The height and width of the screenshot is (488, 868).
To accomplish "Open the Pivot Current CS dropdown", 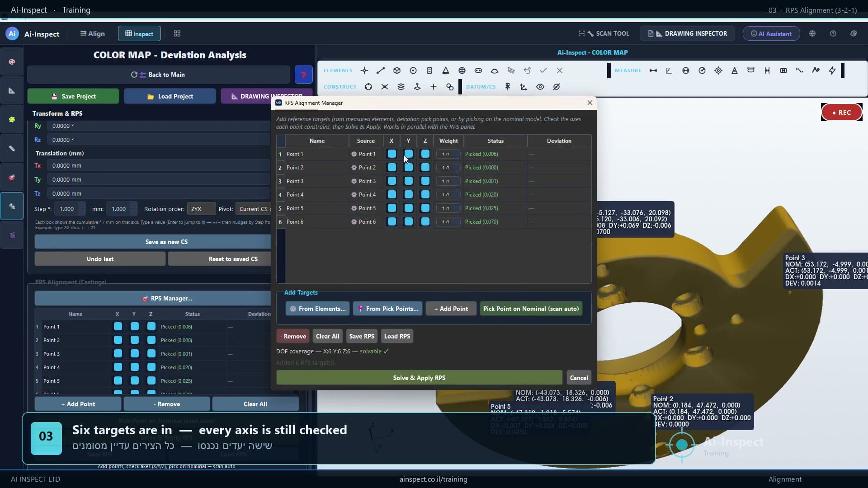I will pyautogui.click(x=254, y=209).
